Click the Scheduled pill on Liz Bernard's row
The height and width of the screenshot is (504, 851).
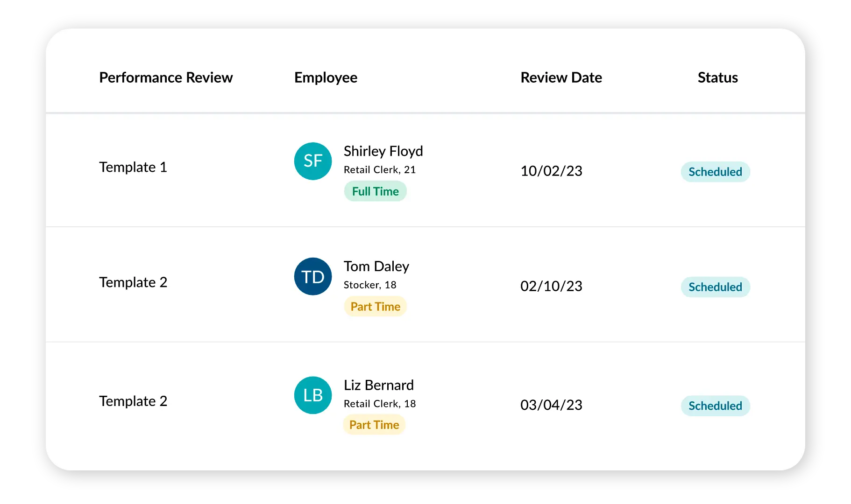point(715,406)
